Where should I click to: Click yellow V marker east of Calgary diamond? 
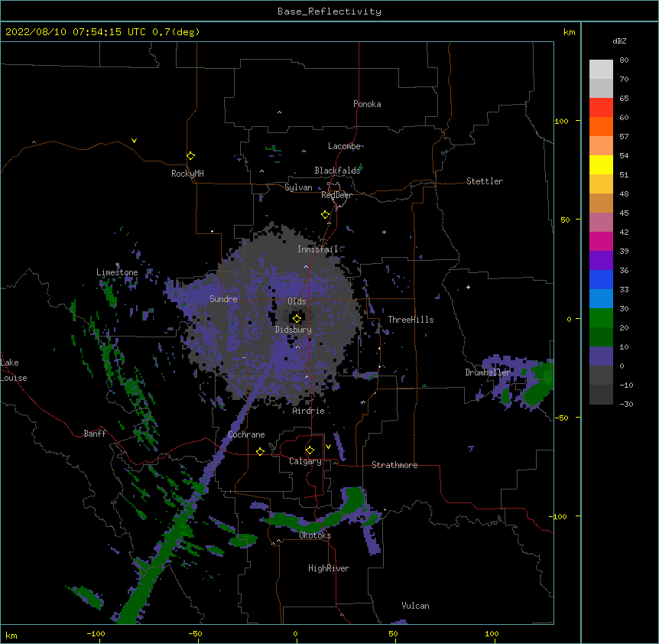(x=328, y=447)
